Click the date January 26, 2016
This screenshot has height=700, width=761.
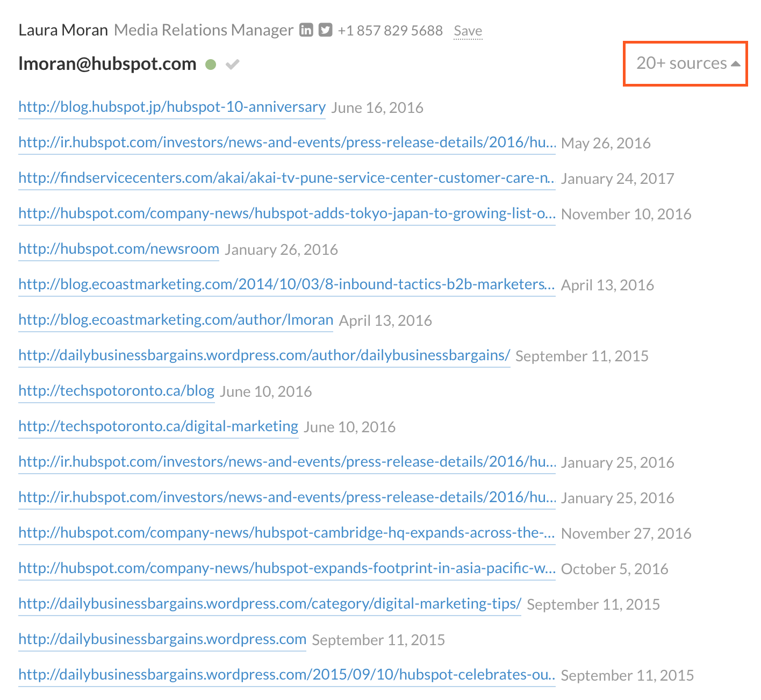coord(281,250)
